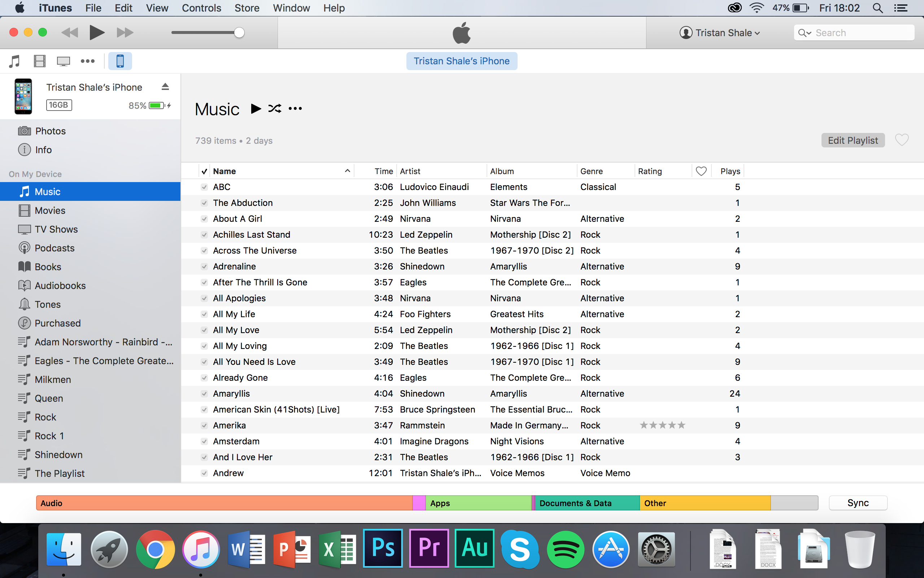Uncheck the Adrenaline song checkbox
The height and width of the screenshot is (578, 924).
point(204,267)
